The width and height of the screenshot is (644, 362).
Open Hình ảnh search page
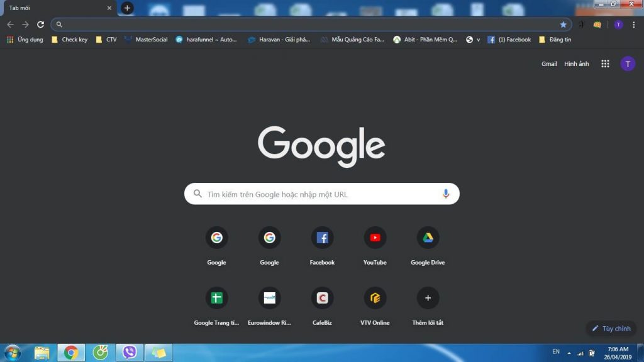(x=577, y=63)
